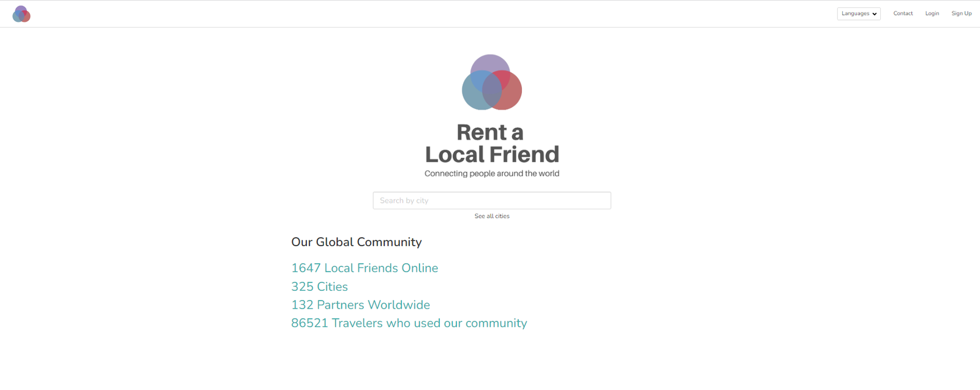Viewport: 980px width, 390px height.
Task: Select the 132 Partners Worldwide stat
Action: [x=360, y=305]
